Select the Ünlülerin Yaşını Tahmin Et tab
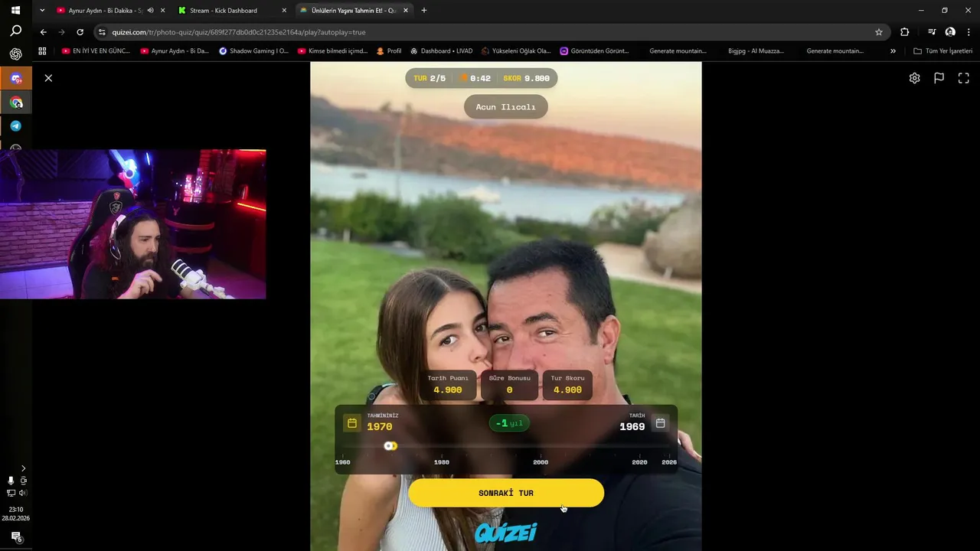The height and width of the screenshot is (551, 980). tap(352, 11)
